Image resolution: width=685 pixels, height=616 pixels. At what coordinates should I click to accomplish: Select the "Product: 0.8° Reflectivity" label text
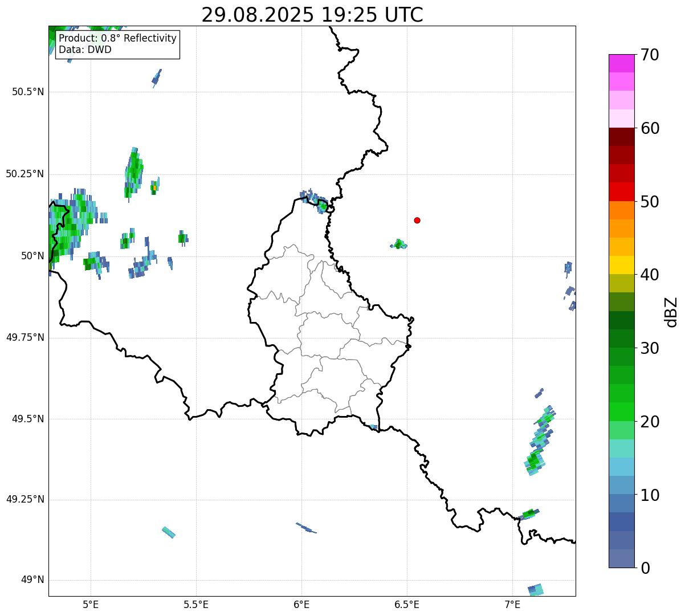click(x=117, y=38)
